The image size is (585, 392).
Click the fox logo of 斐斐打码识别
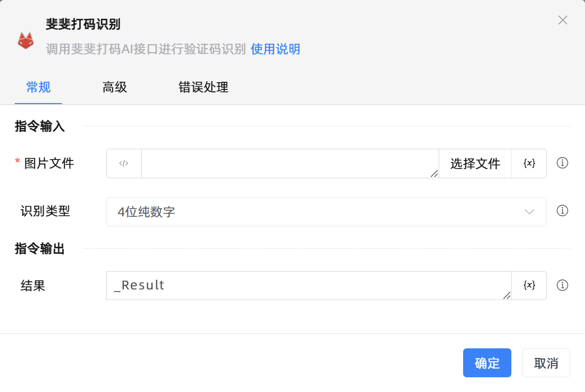(26, 40)
